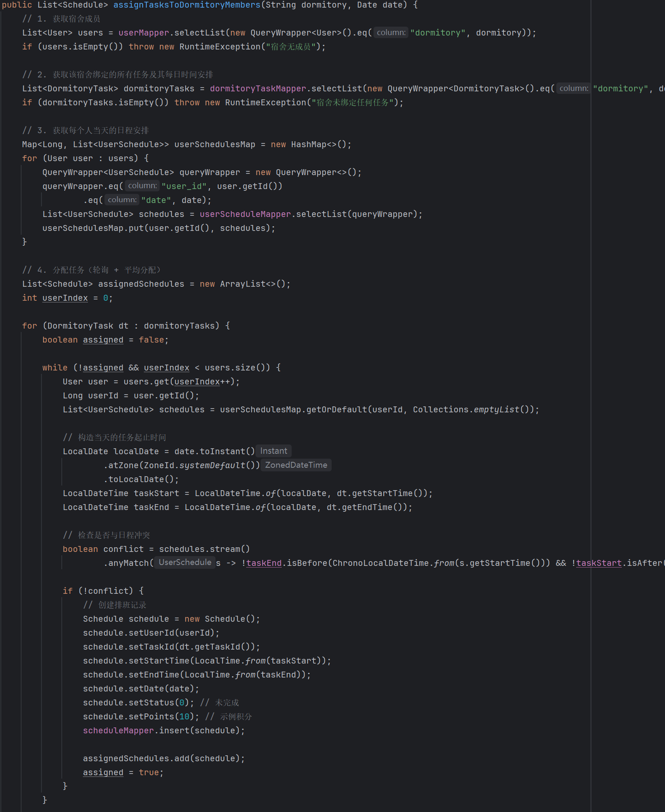Viewport: 665px width, 812px height.
Task: Click the ZonedDateTime inlay hint
Action: (x=296, y=465)
